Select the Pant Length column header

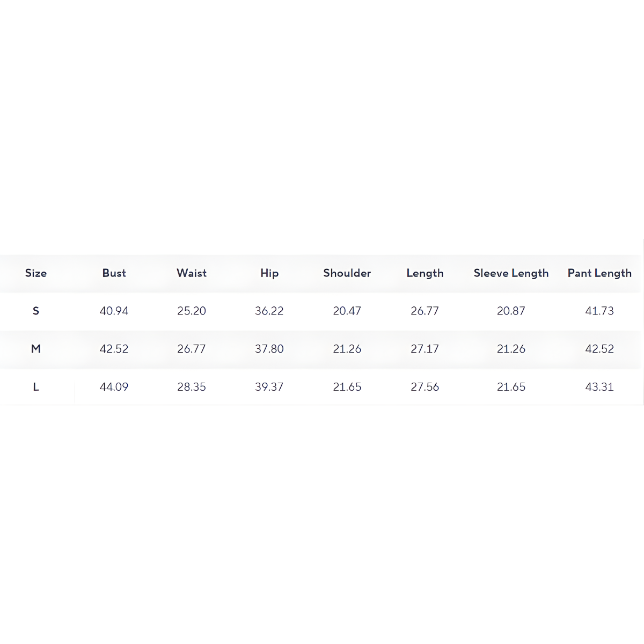coord(599,273)
